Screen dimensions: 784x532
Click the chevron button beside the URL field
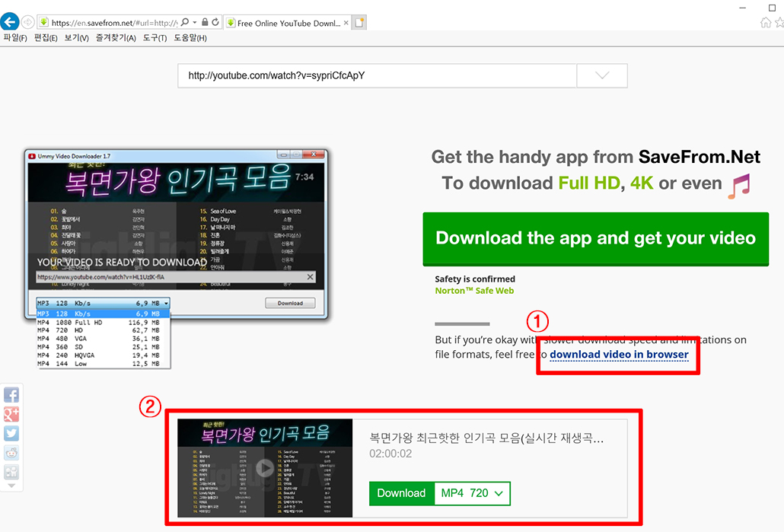click(x=602, y=75)
